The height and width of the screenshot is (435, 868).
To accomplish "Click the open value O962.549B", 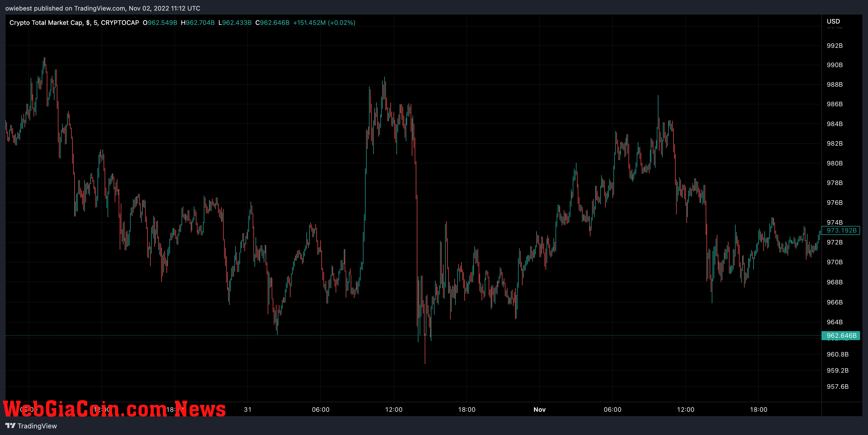I will (160, 22).
